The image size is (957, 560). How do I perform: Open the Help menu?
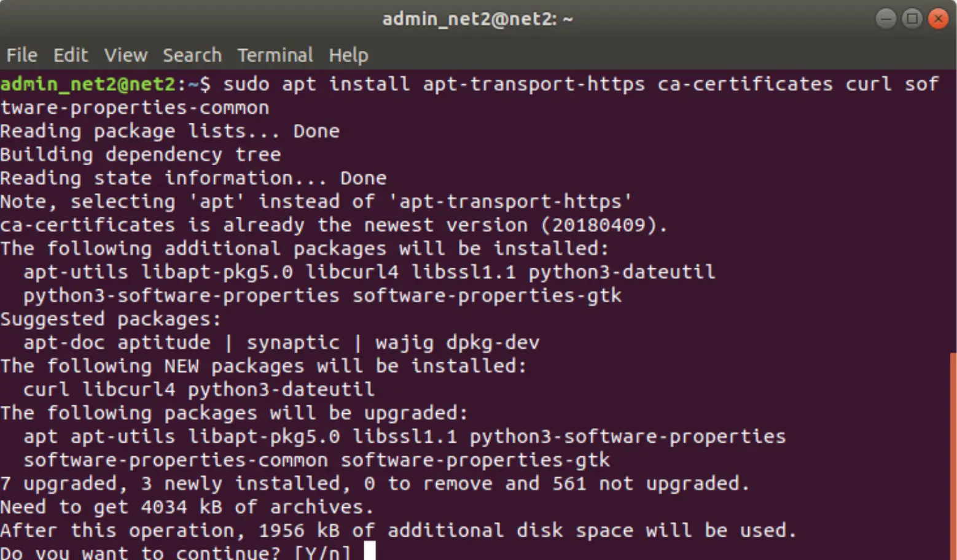click(348, 55)
